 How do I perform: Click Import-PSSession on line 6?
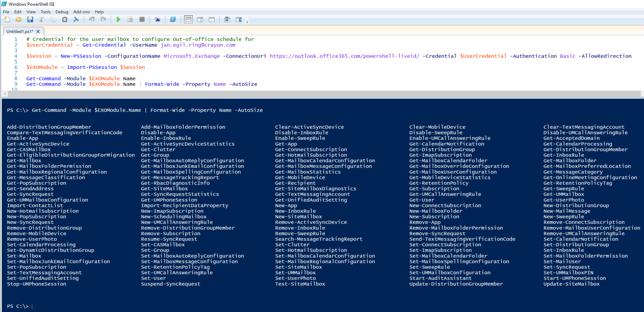coord(92,67)
